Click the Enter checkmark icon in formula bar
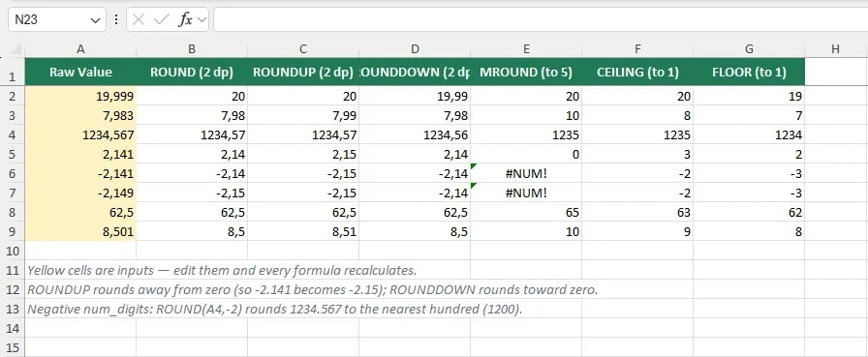868x357 pixels. click(x=161, y=20)
